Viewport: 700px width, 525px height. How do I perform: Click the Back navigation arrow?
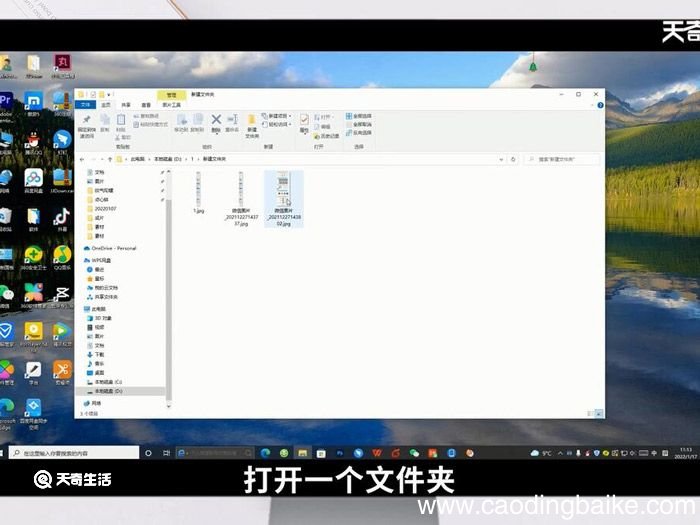click(82, 159)
